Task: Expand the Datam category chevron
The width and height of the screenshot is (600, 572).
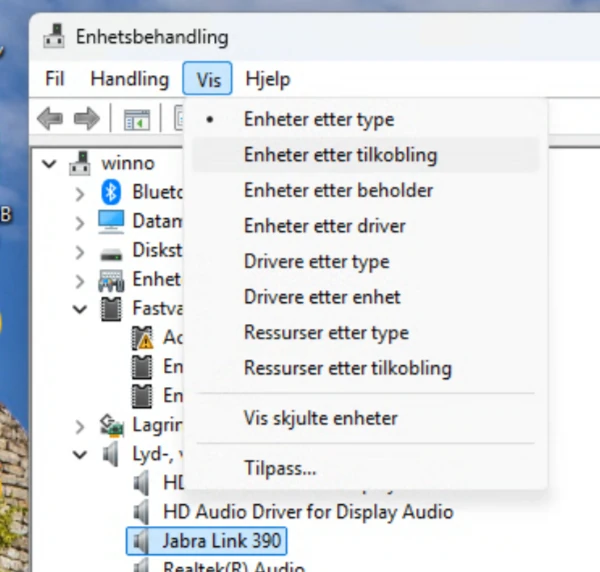Action: [80, 223]
